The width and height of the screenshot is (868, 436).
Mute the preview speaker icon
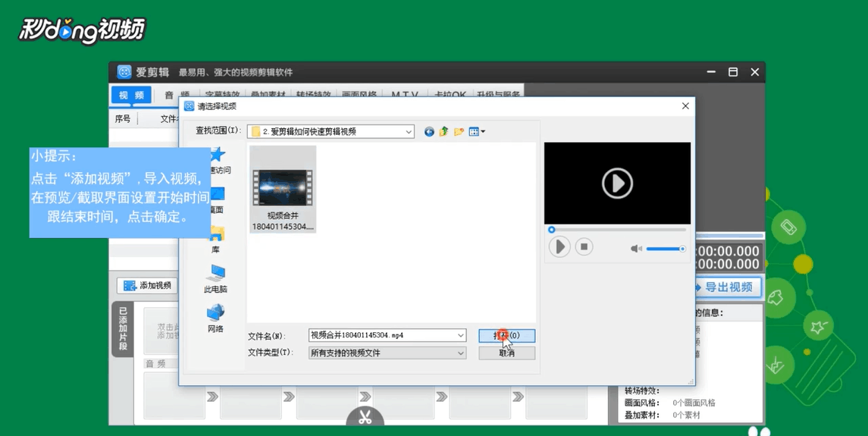[x=636, y=249]
